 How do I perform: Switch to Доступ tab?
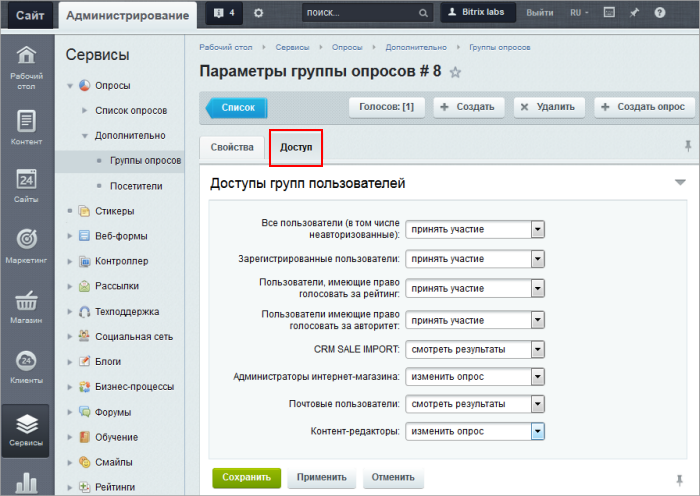(296, 147)
